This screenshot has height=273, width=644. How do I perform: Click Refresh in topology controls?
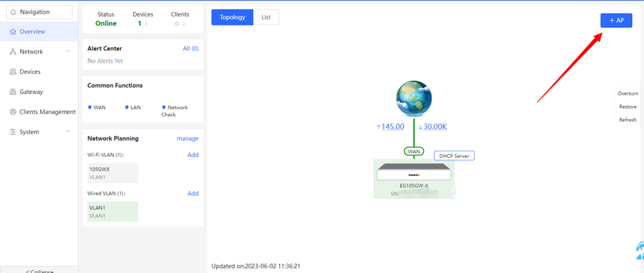point(628,120)
